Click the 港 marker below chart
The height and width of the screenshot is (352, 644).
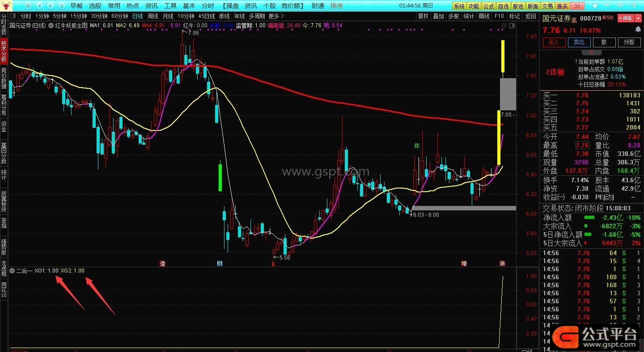pyautogui.click(x=163, y=264)
